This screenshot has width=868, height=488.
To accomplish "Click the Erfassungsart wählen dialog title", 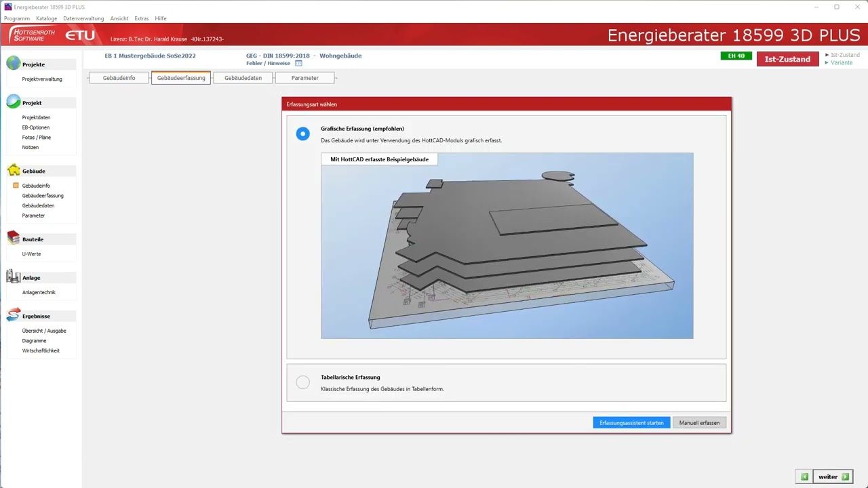I will click(312, 104).
